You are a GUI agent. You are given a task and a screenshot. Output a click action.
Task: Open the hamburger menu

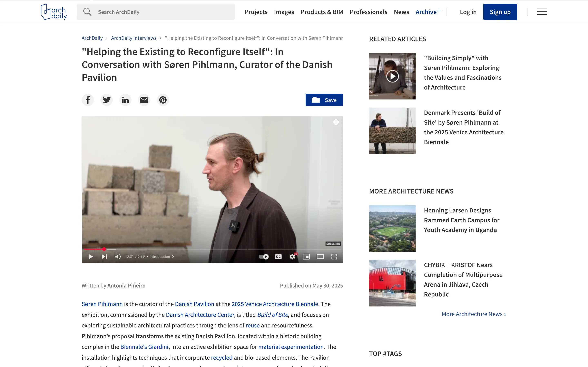(542, 12)
